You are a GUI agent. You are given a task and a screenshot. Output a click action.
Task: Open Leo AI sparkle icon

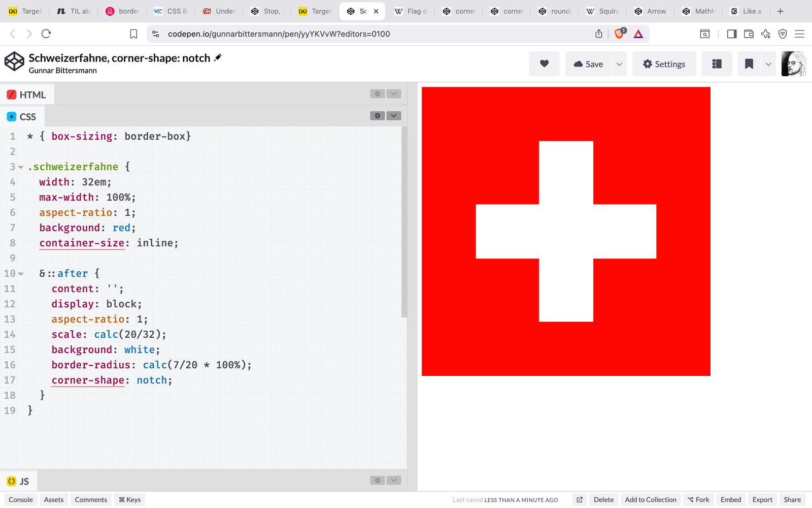pyautogui.click(x=766, y=34)
